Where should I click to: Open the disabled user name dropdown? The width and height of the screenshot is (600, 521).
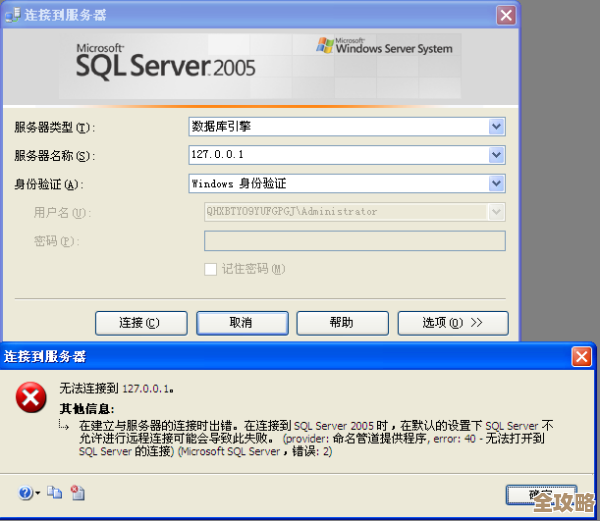496,212
